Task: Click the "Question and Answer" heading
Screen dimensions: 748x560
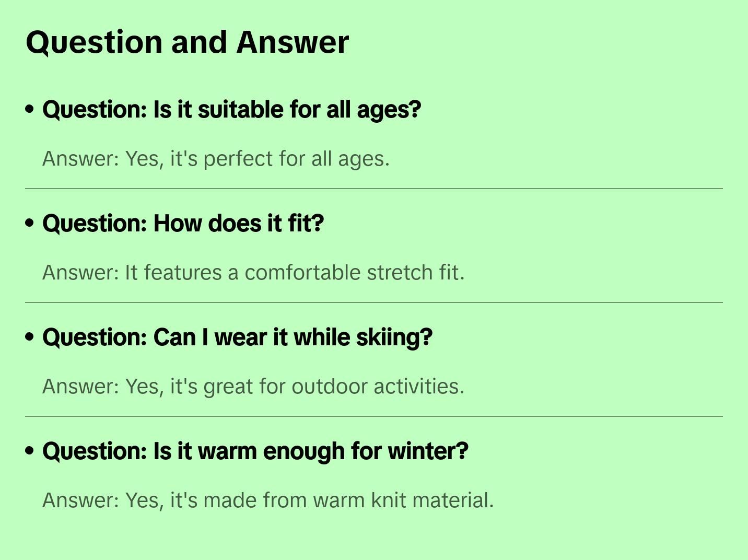Action: pos(187,42)
